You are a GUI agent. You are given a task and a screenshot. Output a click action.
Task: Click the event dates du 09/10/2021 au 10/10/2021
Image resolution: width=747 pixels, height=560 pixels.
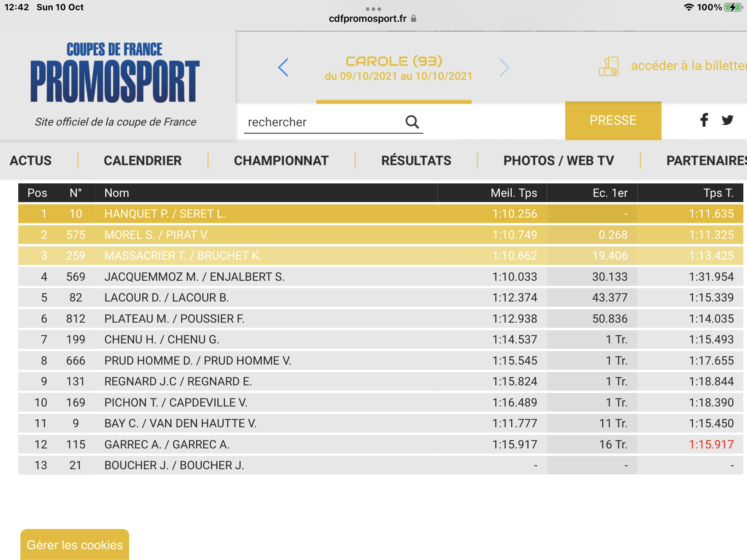click(x=399, y=76)
